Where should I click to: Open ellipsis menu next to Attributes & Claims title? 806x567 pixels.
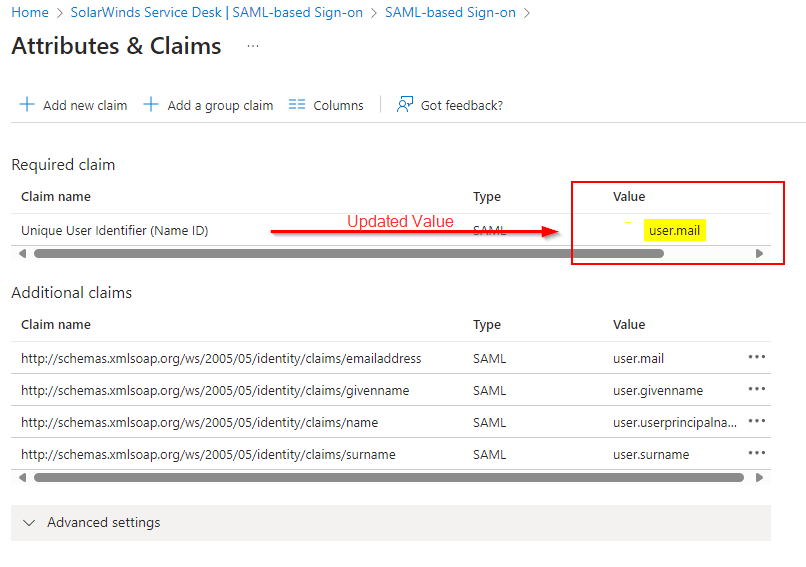point(252,46)
